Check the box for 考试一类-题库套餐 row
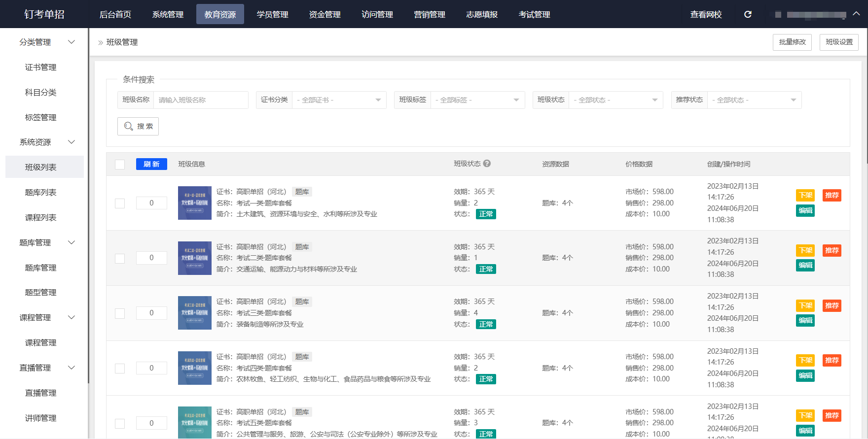 click(x=120, y=203)
